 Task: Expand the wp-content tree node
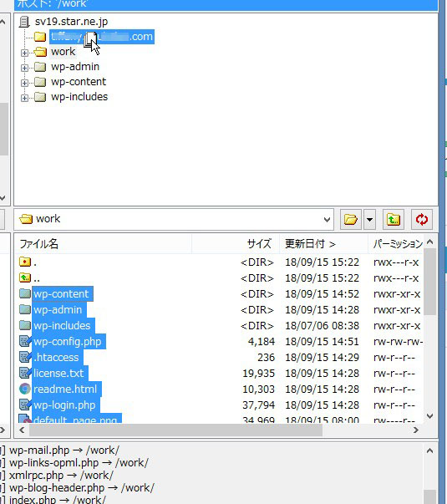point(24,83)
